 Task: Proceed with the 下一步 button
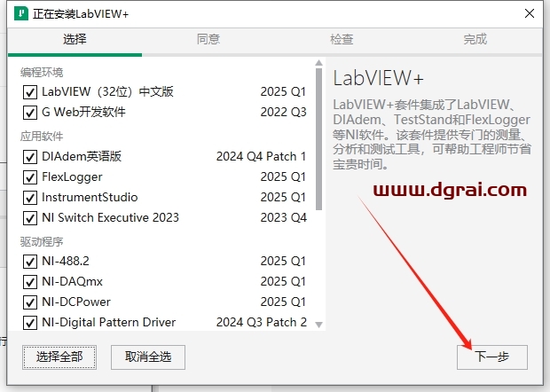[491, 357]
